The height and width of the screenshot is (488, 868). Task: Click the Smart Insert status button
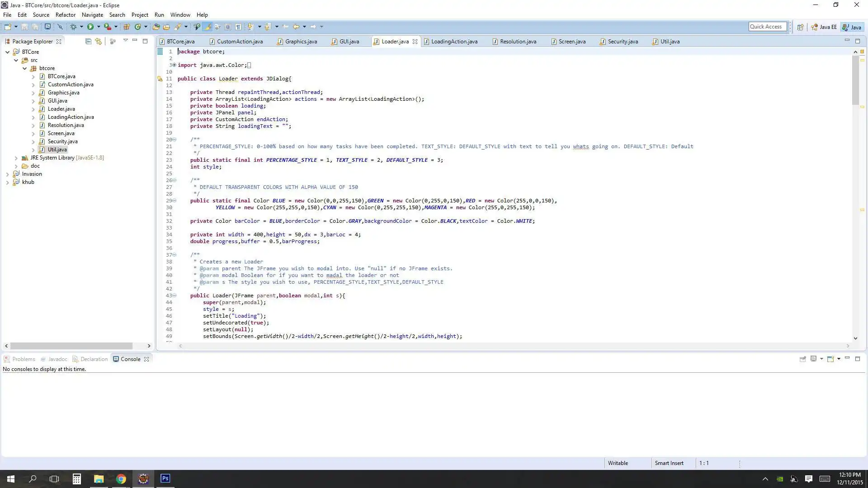point(669,463)
